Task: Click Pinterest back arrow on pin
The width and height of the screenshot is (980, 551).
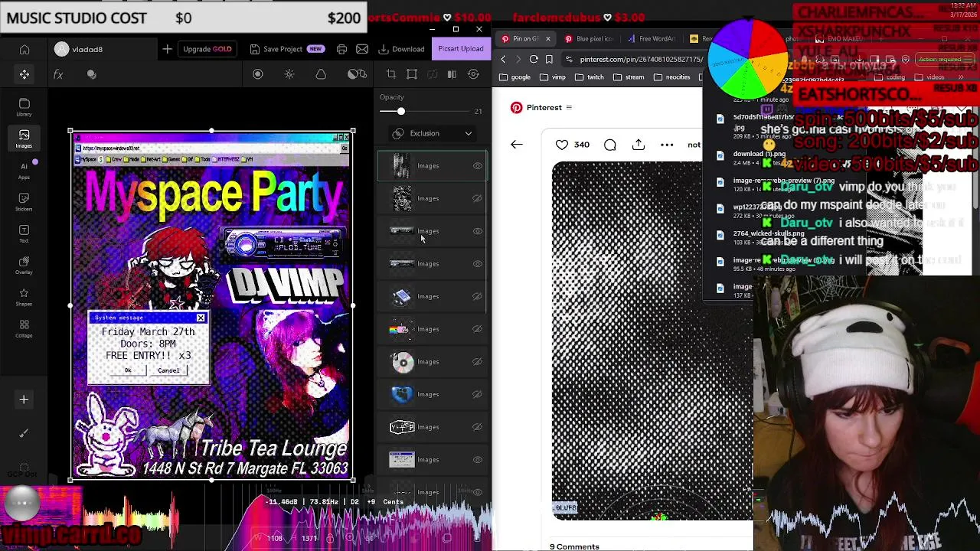Action: pyautogui.click(x=517, y=145)
